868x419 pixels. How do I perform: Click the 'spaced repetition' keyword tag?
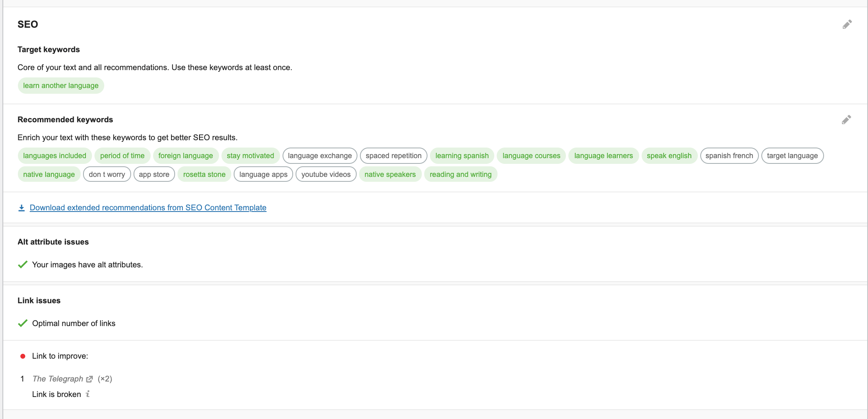[x=393, y=156]
